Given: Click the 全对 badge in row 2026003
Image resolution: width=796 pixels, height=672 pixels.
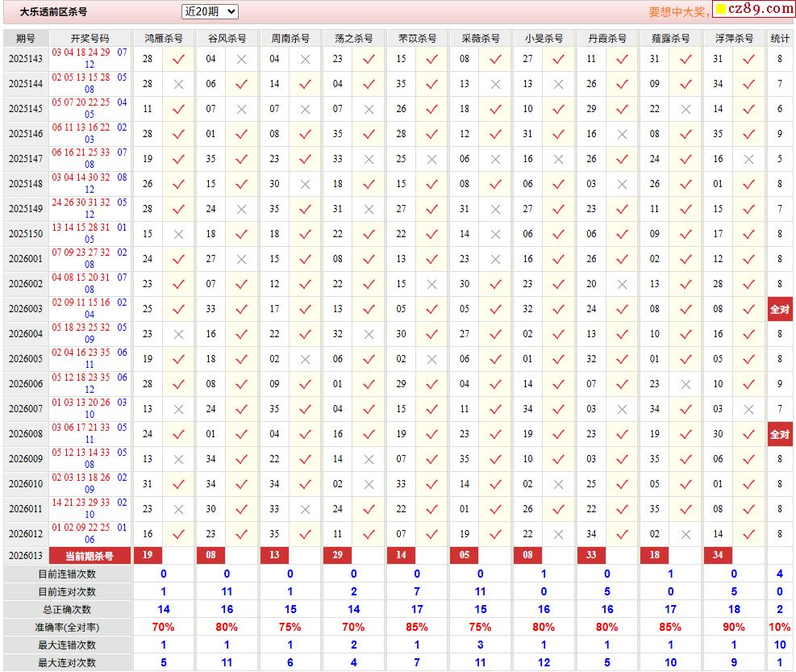Looking at the screenshot, I should (x=779, y=310).
